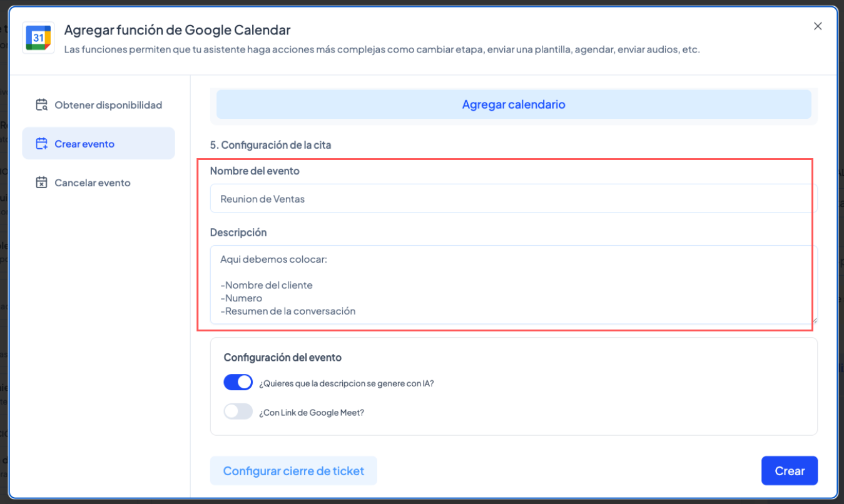844x504 pixels.
Task: Open Configurar cierre de ticket
Action: [293, 471]
